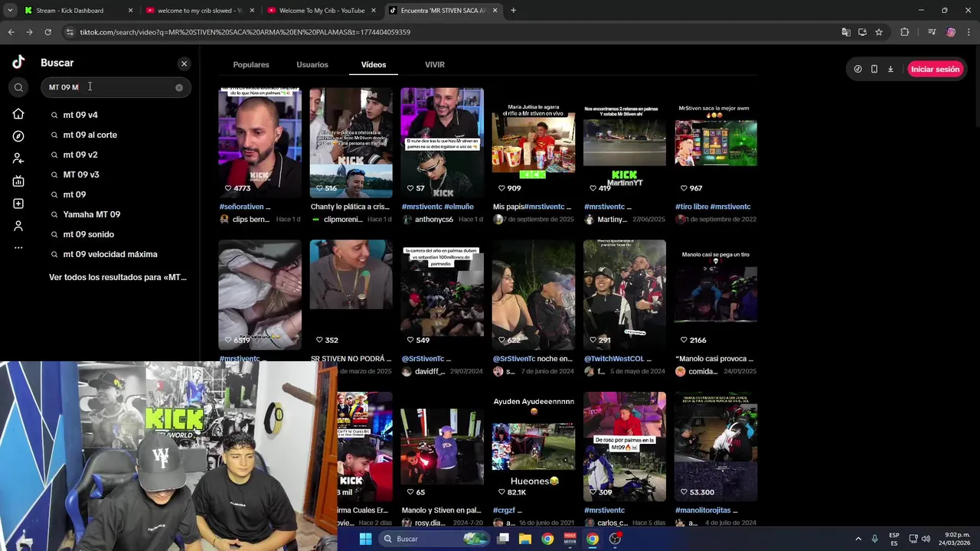Open File Explorer from the taskbar
Image resolution: width=980 pixels, height=551 pixels.
(x=525, y=539)
